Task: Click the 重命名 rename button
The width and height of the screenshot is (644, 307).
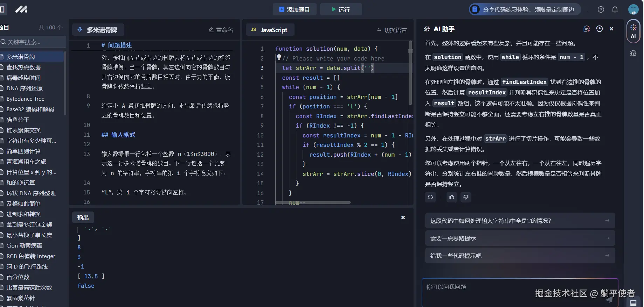Action: (221, 30)
